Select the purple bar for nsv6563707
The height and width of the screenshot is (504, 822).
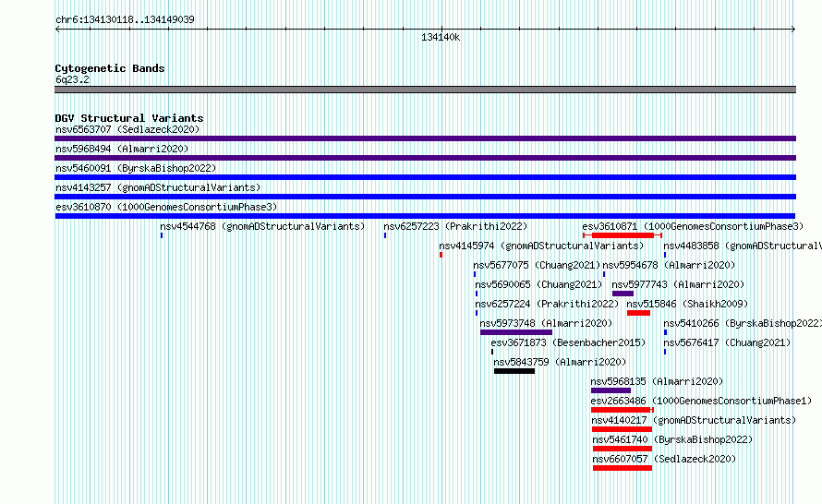point(425,138)
